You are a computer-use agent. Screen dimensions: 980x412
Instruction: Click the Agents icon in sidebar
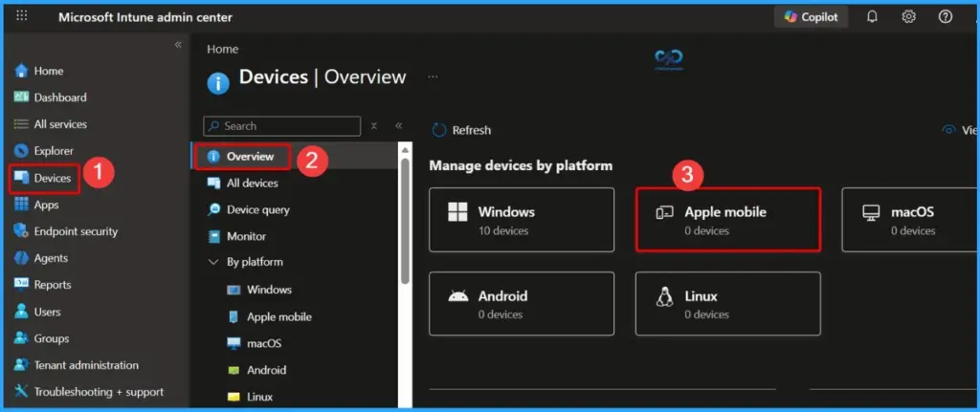[x=21, y=258]
